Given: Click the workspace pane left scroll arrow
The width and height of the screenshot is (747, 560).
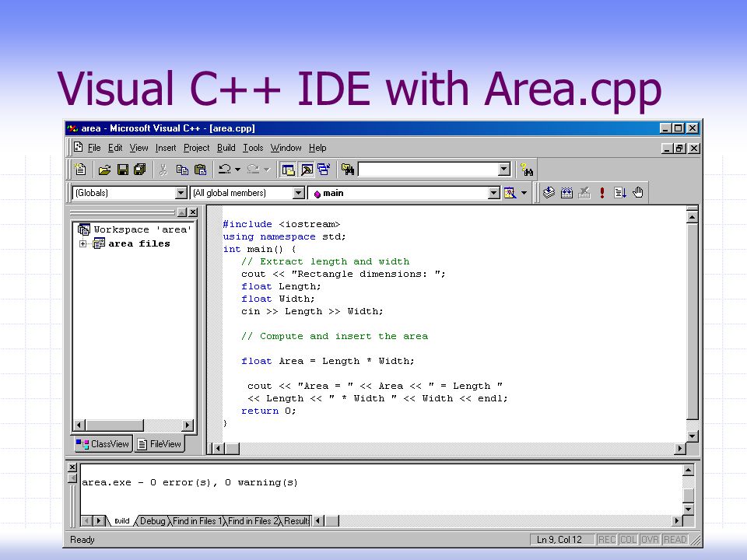Looking at the screenshot, I should (x=79, y=425).
